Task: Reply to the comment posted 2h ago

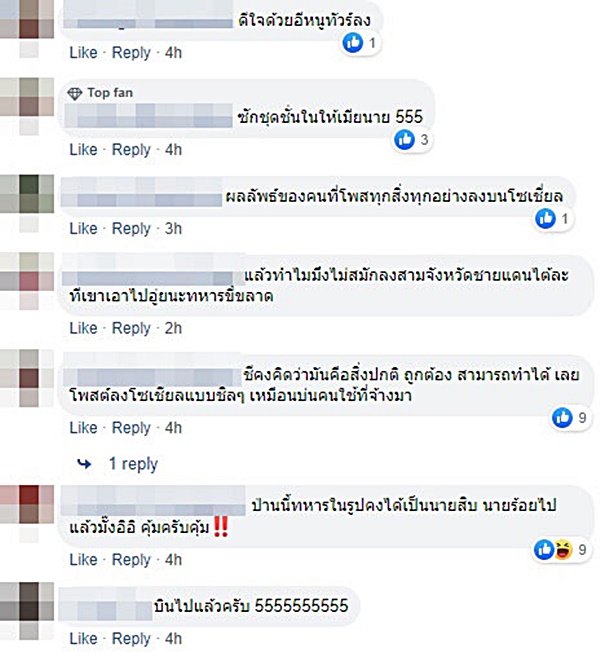Action: pos(131,328)
